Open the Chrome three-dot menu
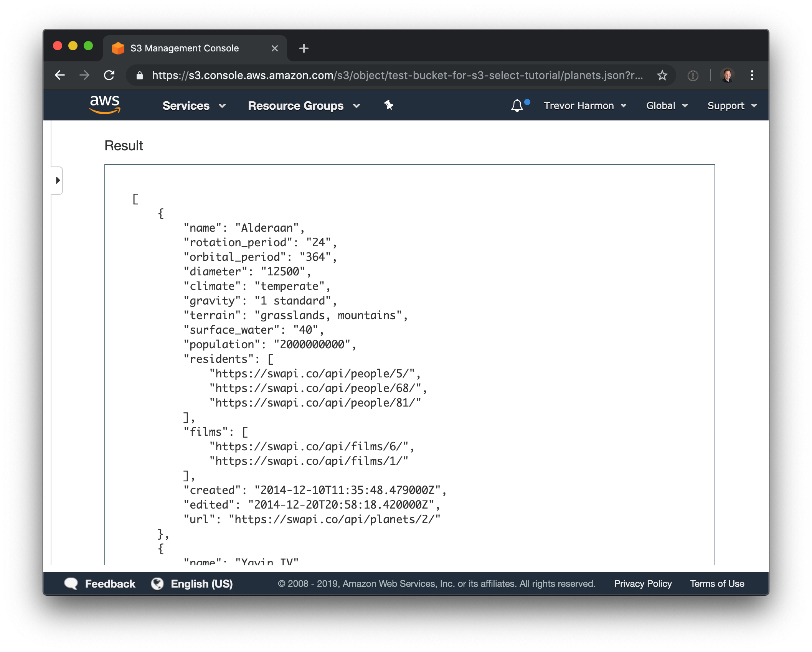Screen dimensions: 812x652 752,75
